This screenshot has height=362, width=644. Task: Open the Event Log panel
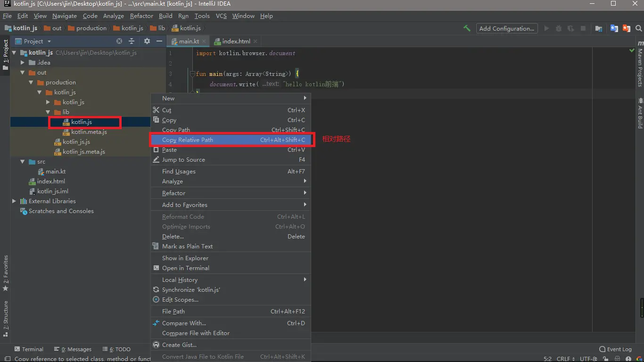coord(615,349)
